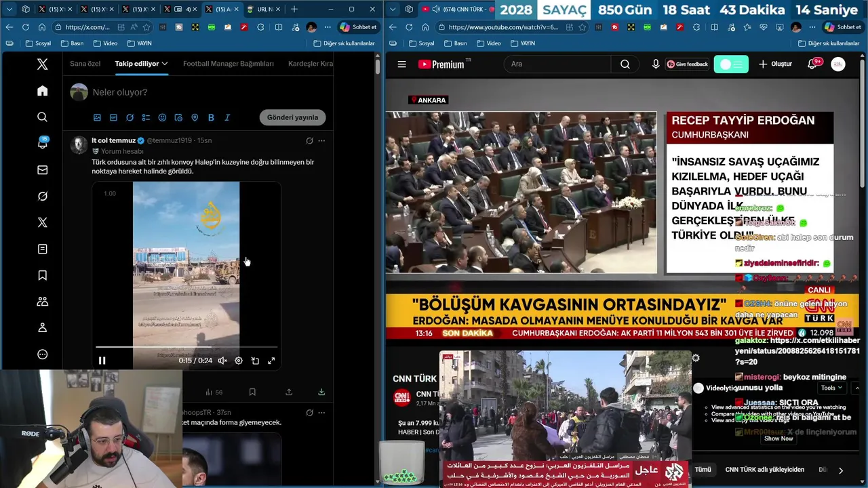868x488 pixels.
Task: Apply bold formatting in post composer
Action: [211, 117]
